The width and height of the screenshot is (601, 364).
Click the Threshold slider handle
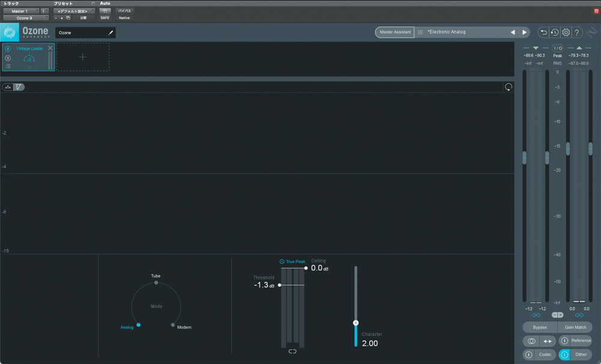[279, 285]
